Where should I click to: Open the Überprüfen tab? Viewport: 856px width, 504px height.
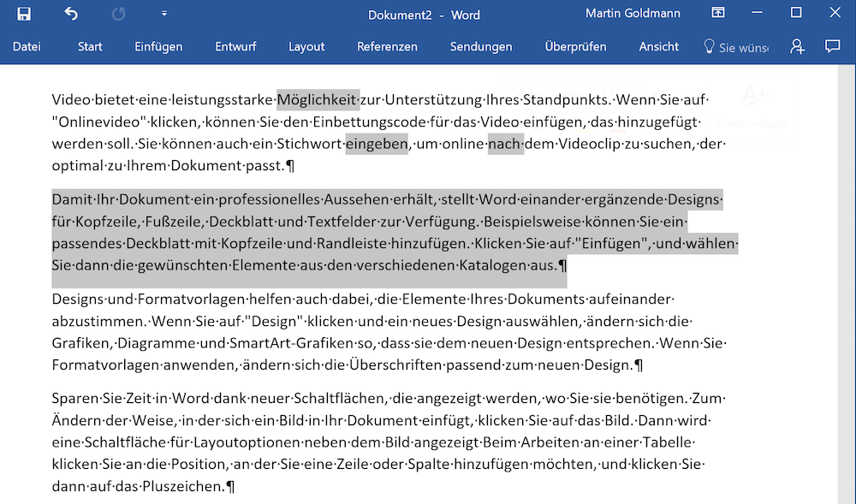pos(575,47)
